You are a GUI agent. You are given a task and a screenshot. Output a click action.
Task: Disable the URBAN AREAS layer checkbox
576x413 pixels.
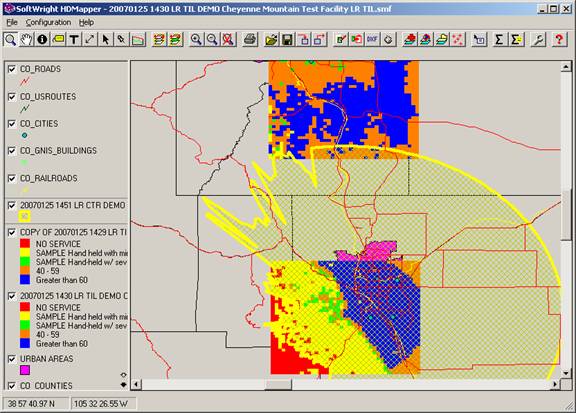[x=12, y=359]
